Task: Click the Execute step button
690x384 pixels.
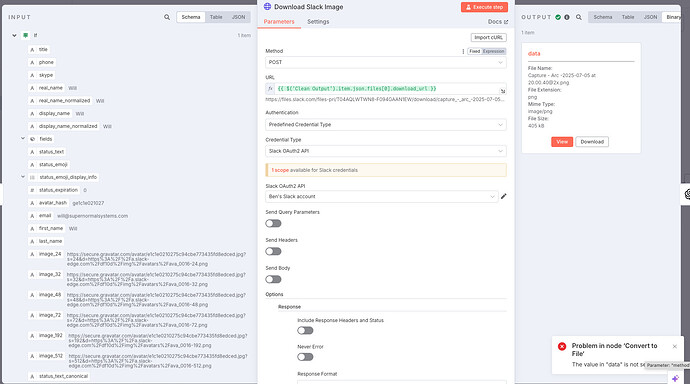Action: [484, 7]
